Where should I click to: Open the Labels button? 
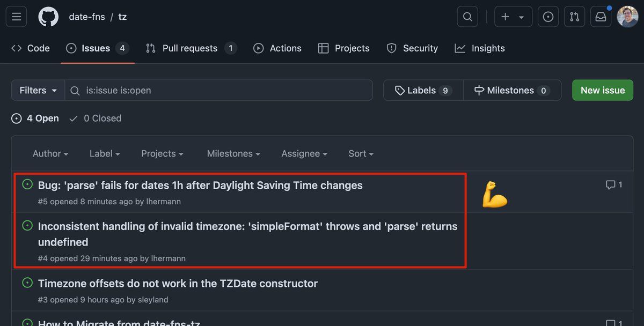tap(423, 90)
